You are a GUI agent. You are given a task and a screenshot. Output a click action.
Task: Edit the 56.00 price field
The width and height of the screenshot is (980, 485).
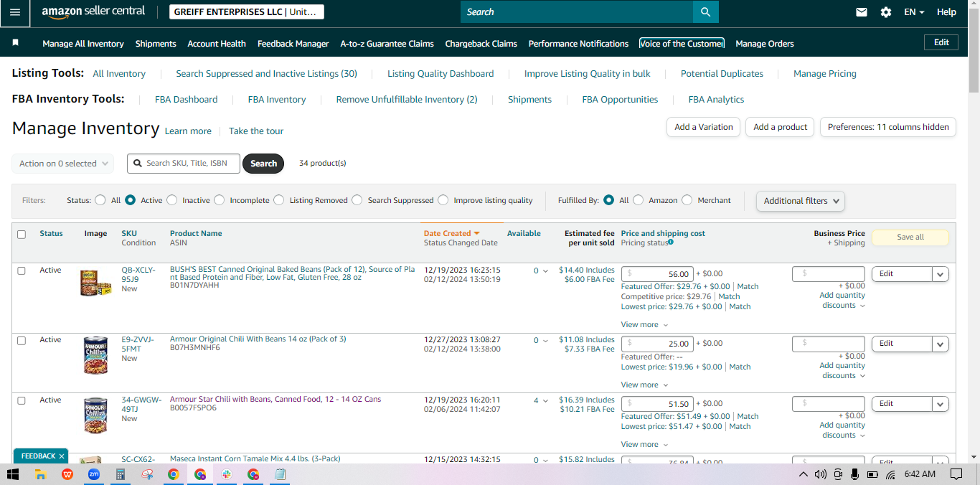pyautogui.click(x=657, y=274)
